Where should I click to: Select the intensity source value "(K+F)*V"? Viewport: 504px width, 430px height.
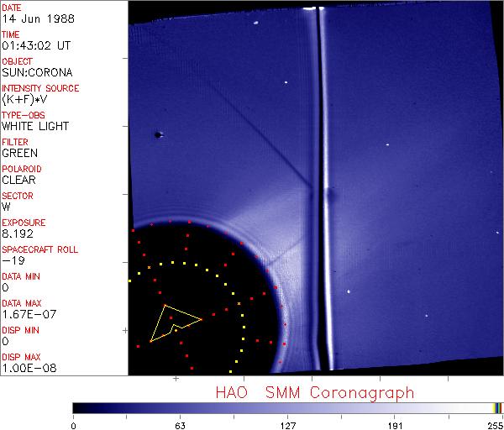point(26,99)
